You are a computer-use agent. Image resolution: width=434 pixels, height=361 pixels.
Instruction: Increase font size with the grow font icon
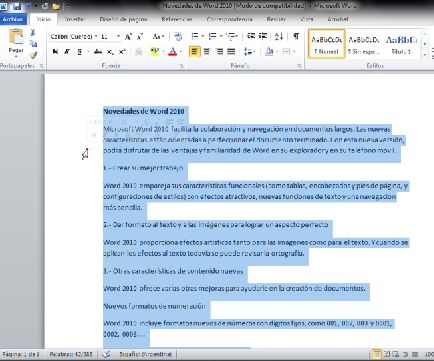coord(128,37)
